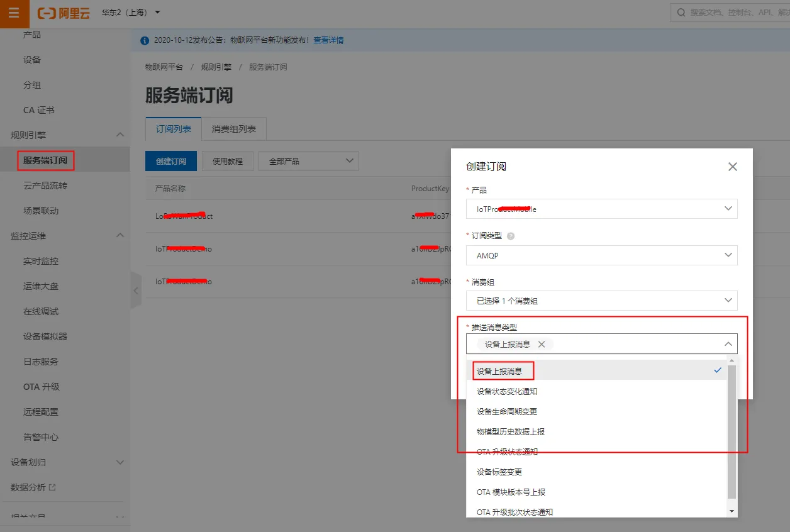Screen dimensions: 790x532
Task: Open 产品 in the sidebar
Action: click(x=32, y=35)
